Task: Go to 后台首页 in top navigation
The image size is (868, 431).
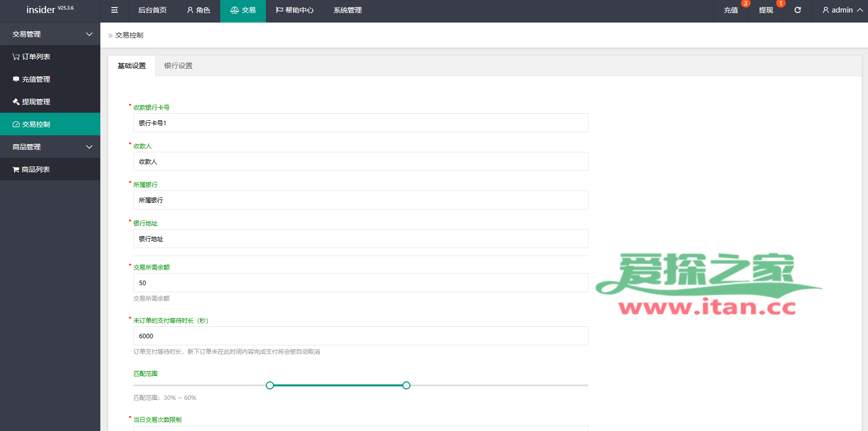Action: pyautogui.click(x=152, y=10)
